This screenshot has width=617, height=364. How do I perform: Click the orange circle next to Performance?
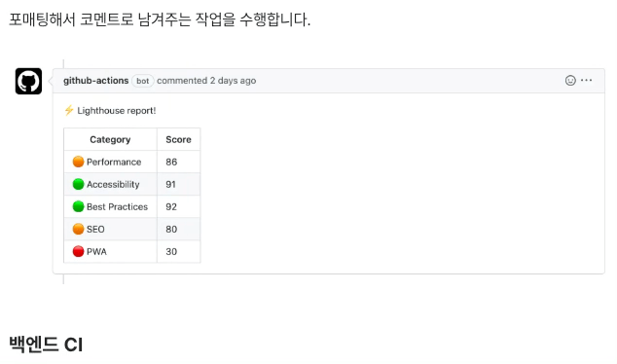click(x=78, y=162)
